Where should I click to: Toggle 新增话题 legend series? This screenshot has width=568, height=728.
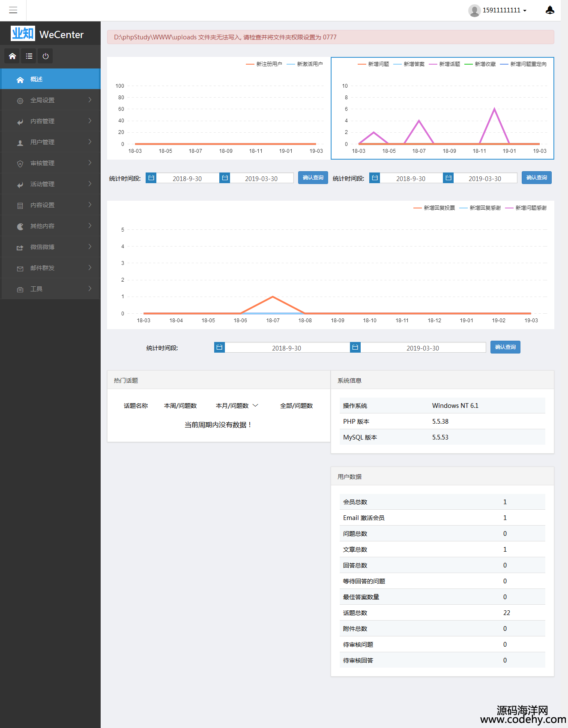(x=445, y=64)
